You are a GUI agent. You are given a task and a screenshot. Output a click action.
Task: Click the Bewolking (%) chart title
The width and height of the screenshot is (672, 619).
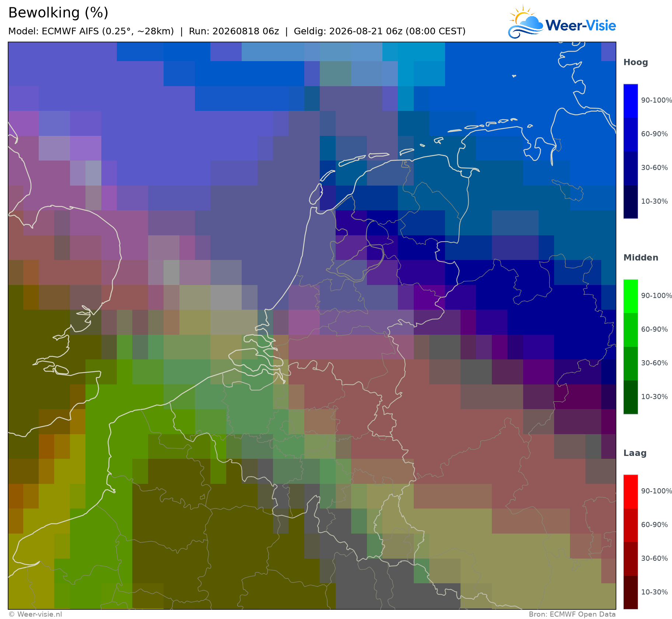click(x=58, y=13)
